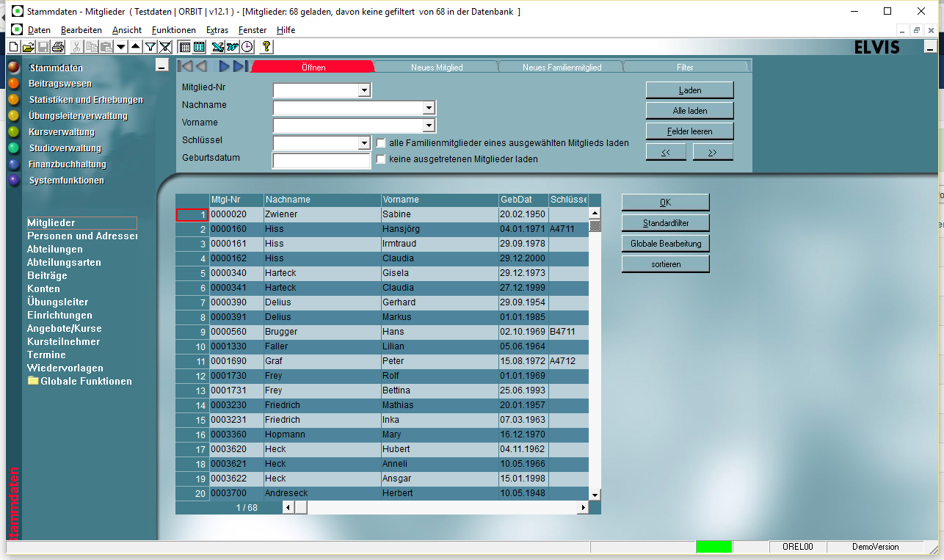Open a file using the folder icon

click(28, 46)
